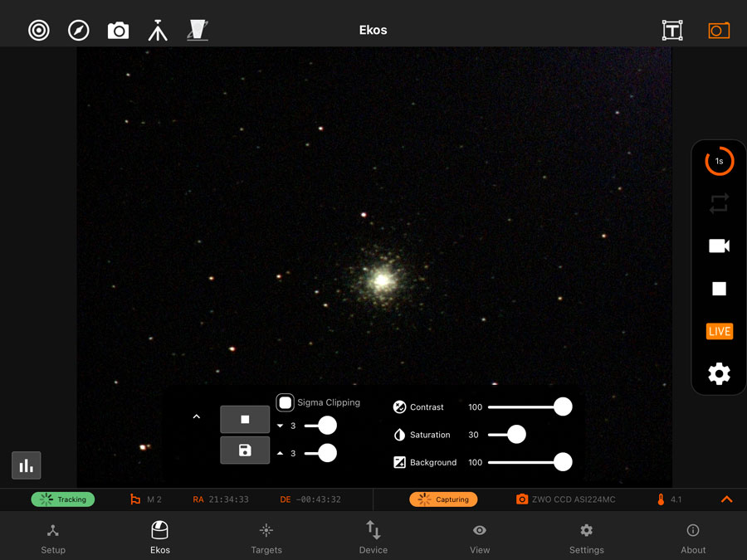Click the thermometer temperature icon

[661, 499]
